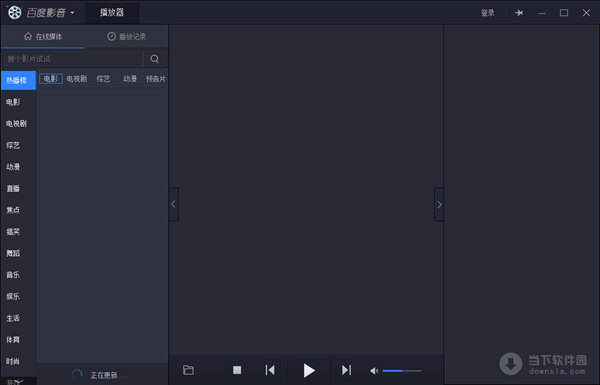
Task: Select 综艺 category in the left sidebar
Action: point(13,145)
